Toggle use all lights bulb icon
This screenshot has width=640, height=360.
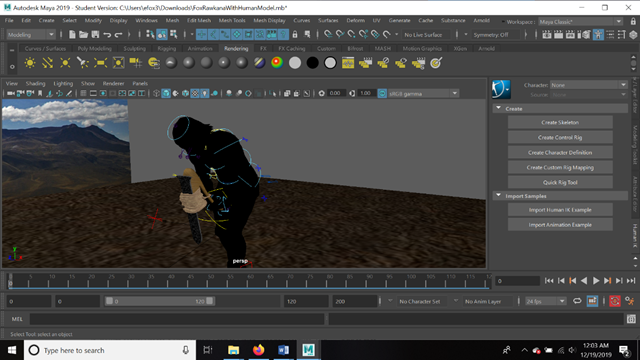204,93
